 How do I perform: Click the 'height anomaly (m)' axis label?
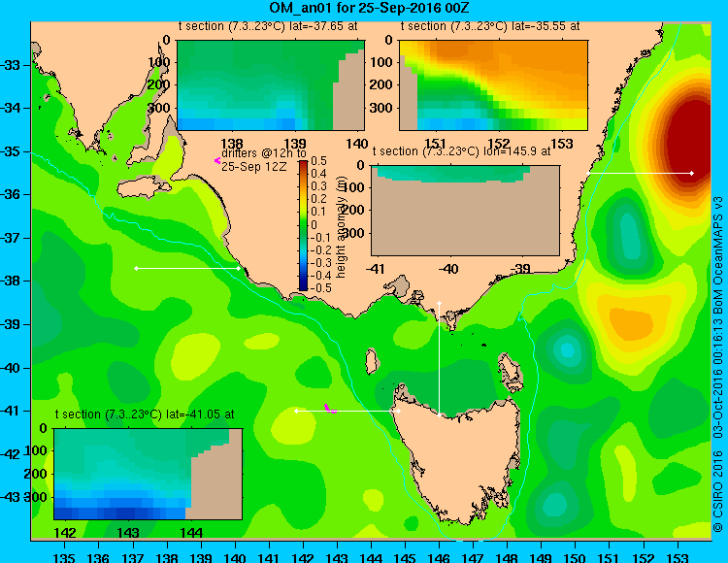point(342,228)
